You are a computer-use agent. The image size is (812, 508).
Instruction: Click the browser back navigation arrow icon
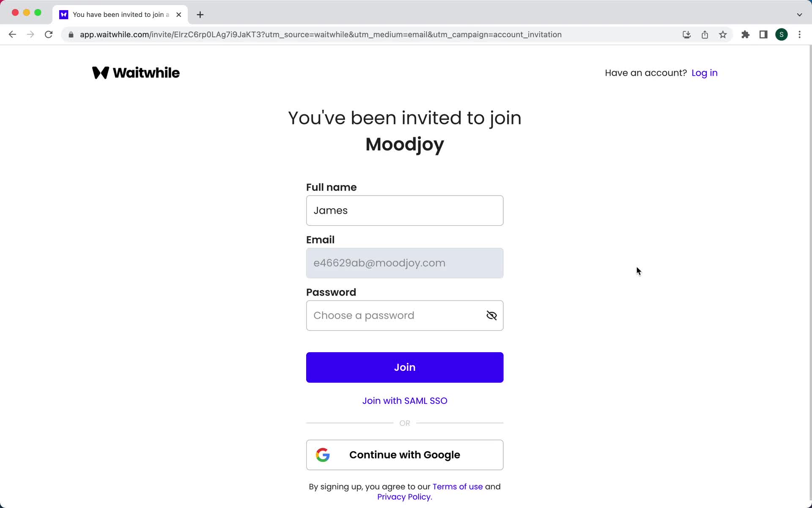[x=12, y=34]
